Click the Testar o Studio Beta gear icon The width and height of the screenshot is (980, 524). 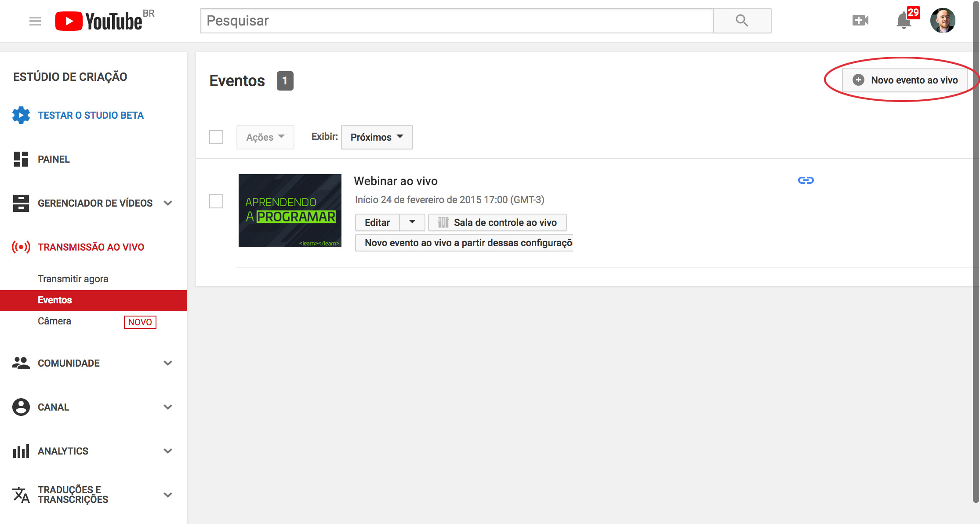(x=21, y=115)
